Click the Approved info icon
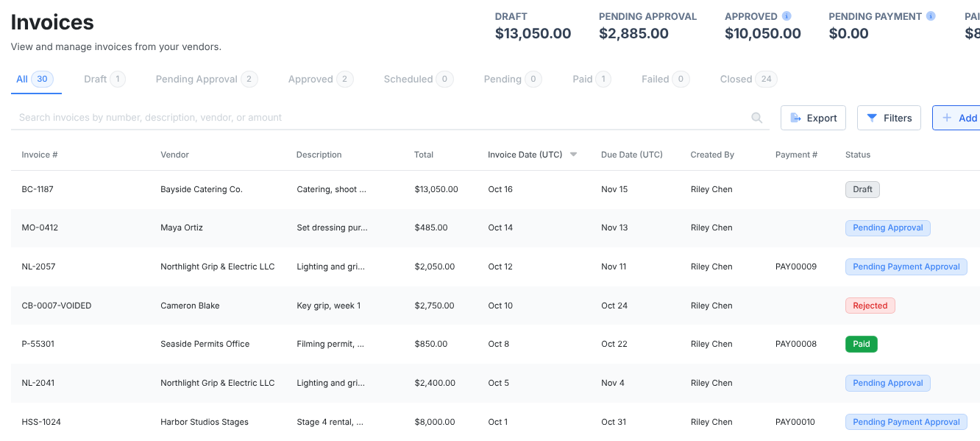 coord(787,16)
